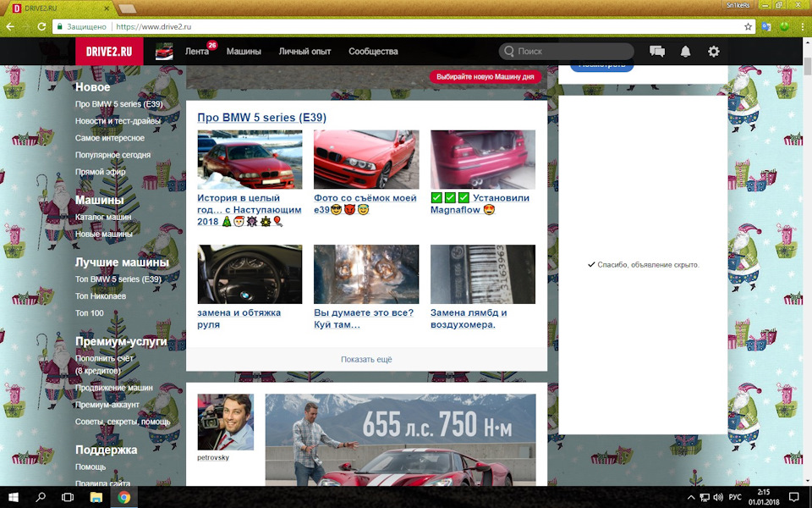
Task: Open Сообщества menu item
Action: (x=373, y=52)
